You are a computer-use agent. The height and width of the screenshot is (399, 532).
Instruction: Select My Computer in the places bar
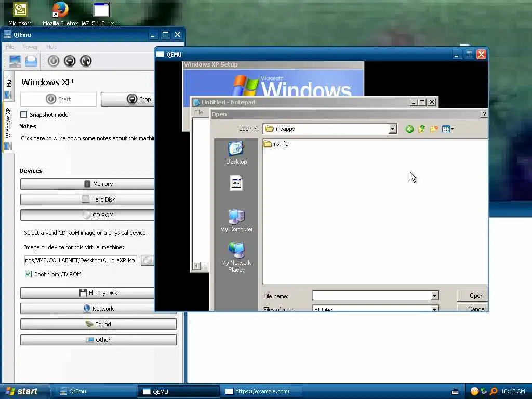236,220
